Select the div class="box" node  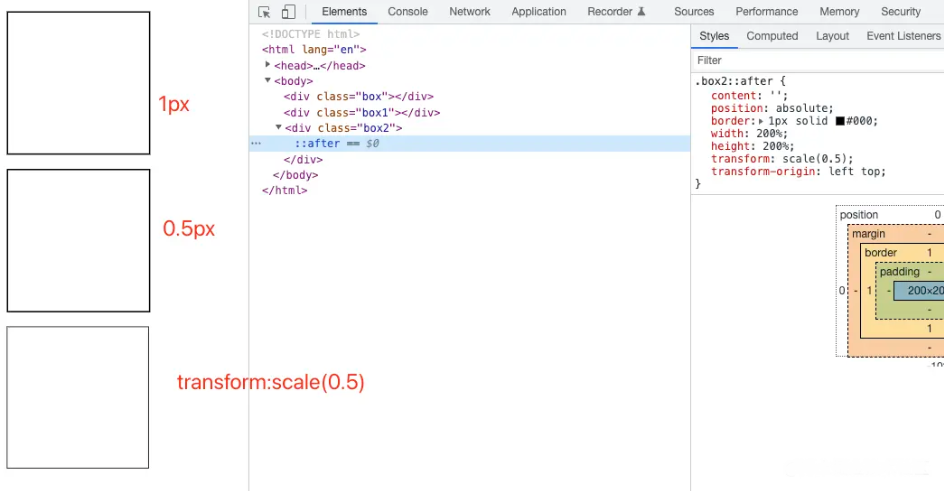(x=358, y=96)
